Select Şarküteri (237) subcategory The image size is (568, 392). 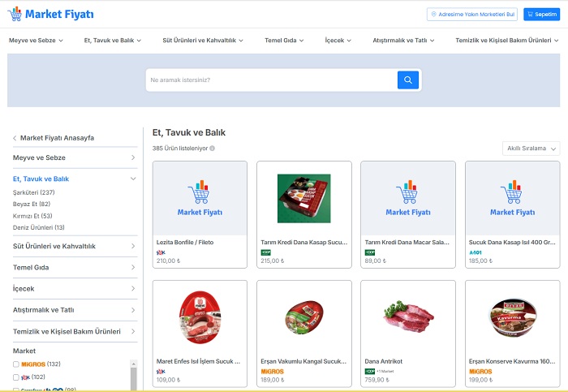pyautogui.click(x=34, y=192)
